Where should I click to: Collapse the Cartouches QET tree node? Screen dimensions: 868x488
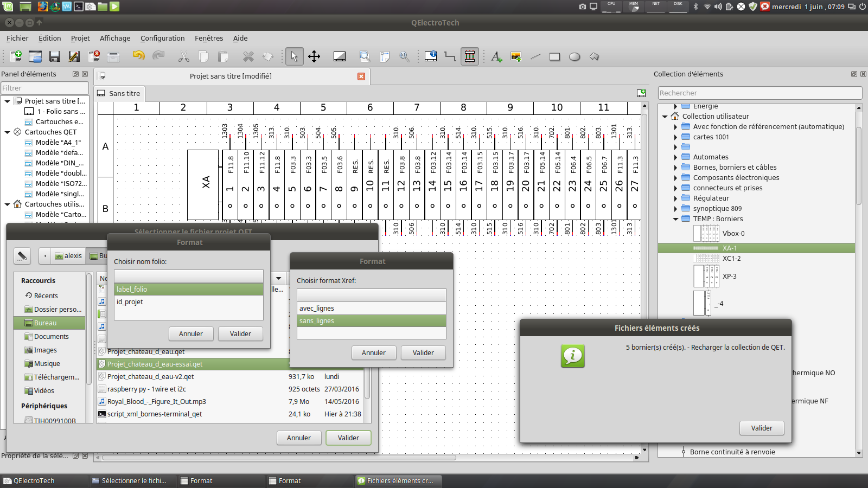click(x=8, y=132)
